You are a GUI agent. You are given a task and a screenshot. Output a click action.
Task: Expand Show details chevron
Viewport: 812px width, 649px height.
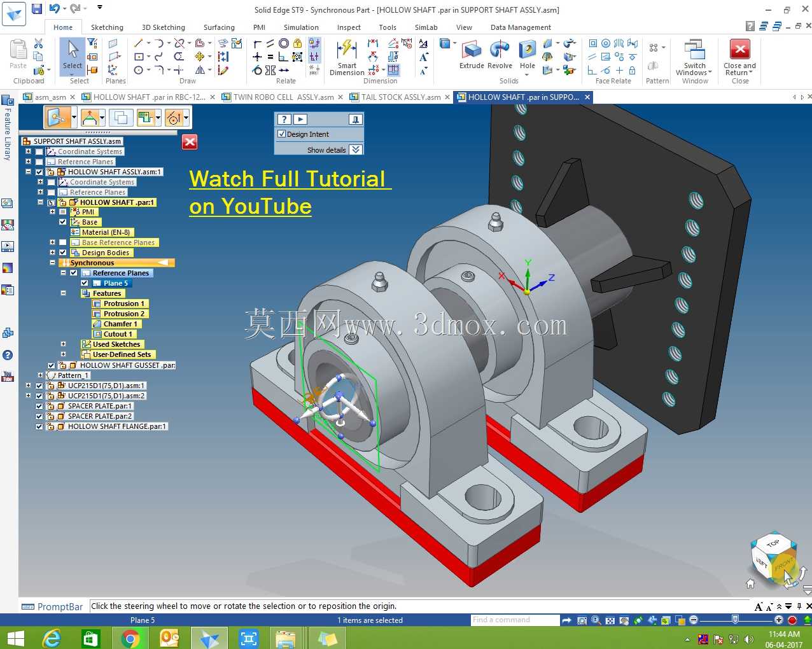pyautogui.click(x=356, y=150)
